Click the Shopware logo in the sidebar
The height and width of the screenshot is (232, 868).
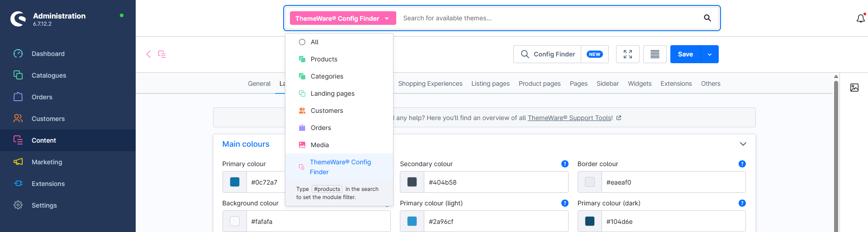tap(18, 19)
